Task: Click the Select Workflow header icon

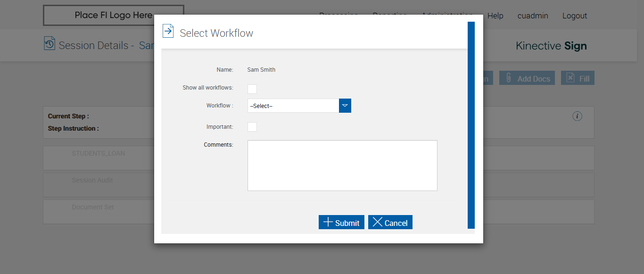Action: [168, 31]
